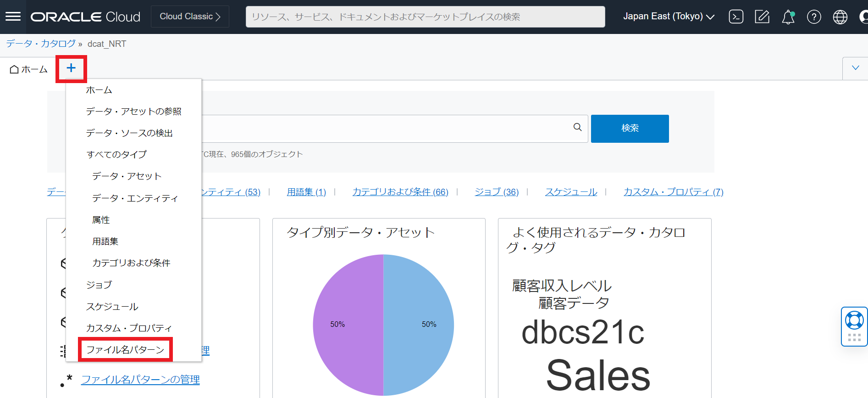
Task: Open the Cloud Classic switcher
Action: [190, 17]
